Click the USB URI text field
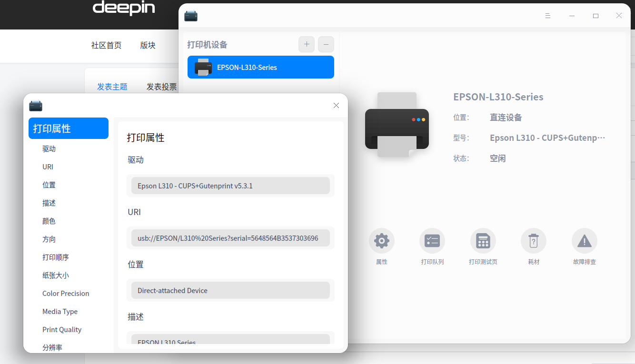Viewport: 635px width, 364px height. pos(230,238)
